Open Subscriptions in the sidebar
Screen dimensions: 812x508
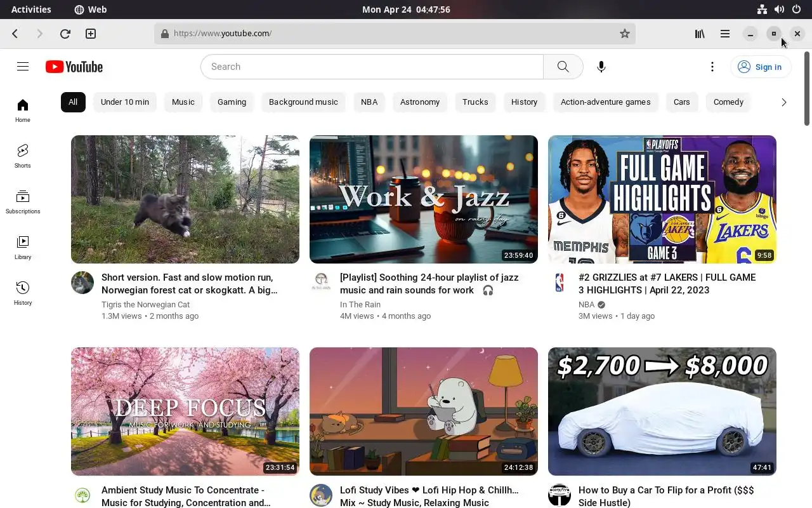23,202
